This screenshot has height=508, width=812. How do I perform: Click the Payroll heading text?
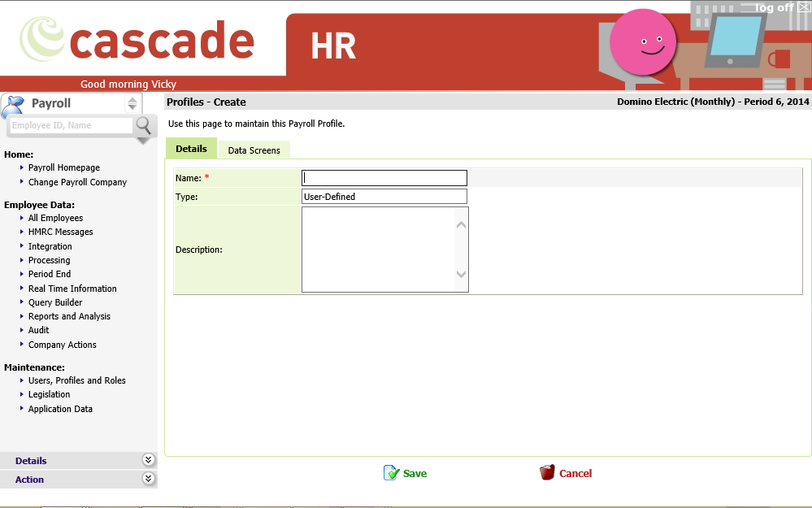pyautogui.click(x=50, y=103)
